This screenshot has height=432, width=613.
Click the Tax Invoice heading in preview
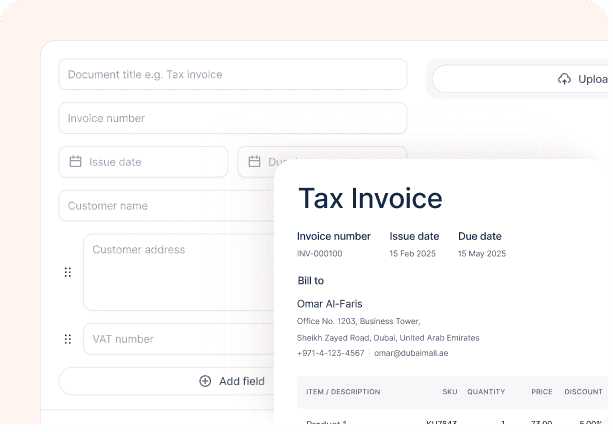[370, 198]
